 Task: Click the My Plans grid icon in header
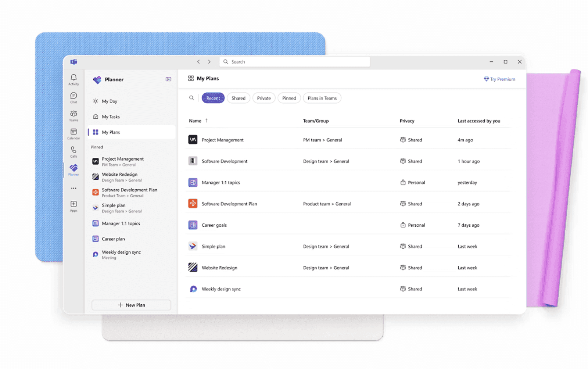(191, 78)
